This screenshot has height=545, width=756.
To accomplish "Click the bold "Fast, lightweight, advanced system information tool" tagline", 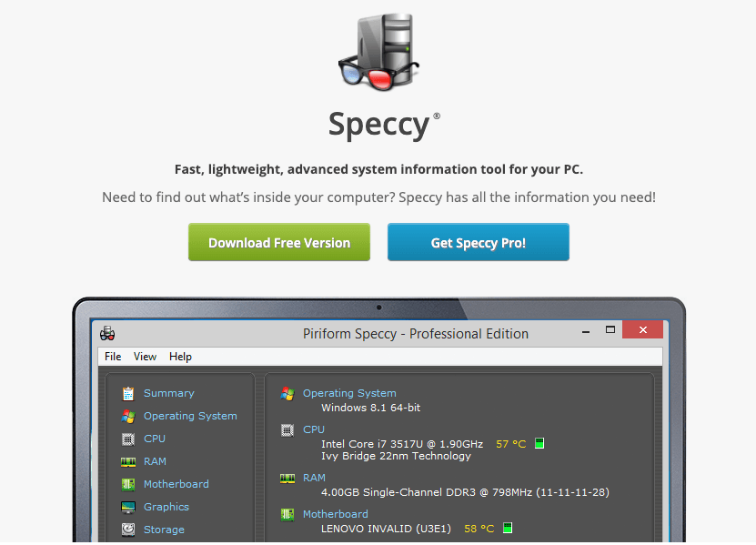I will pyautogui.click(x=379, y=169).
